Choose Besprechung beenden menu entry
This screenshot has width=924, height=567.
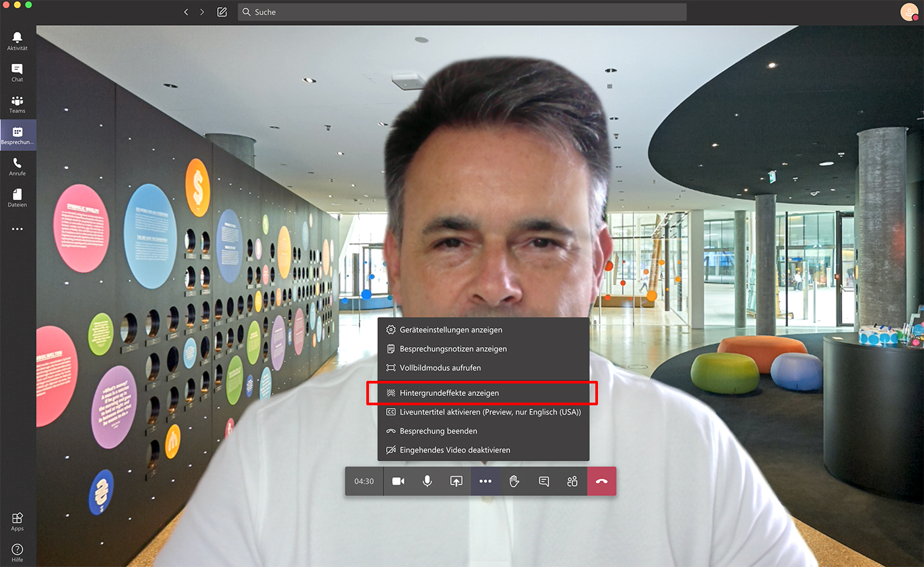(483, 431)
